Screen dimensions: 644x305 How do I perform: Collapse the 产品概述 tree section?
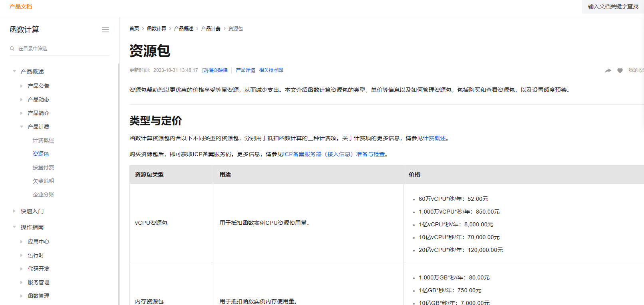[x=14, y=71]
